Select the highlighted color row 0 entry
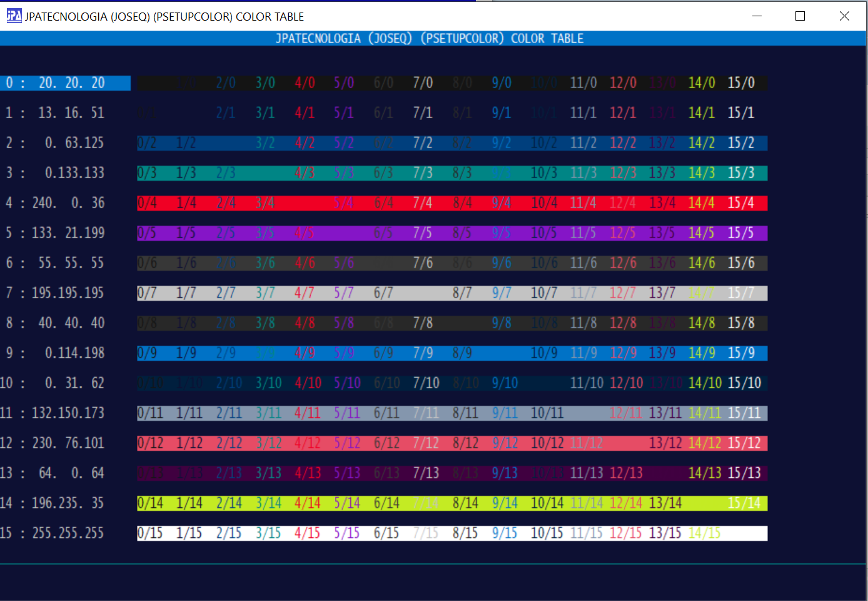868x601 pixels. click(x=65, y=83)
